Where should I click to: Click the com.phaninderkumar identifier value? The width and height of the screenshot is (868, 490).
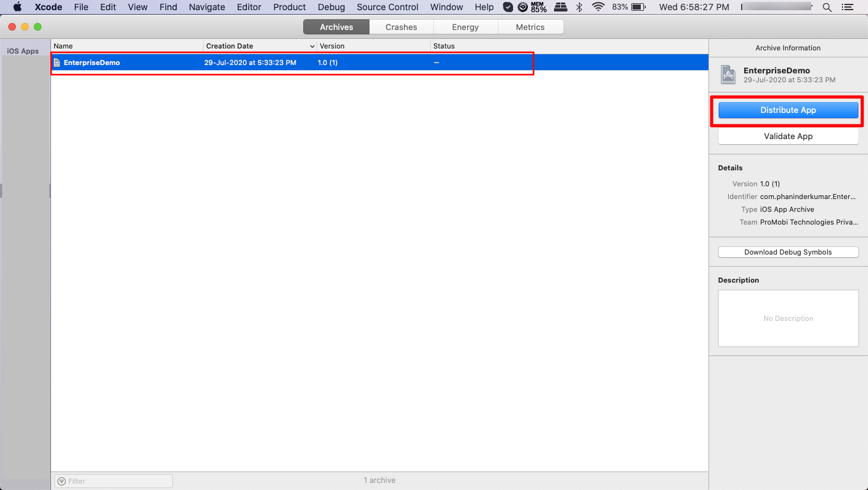pyautogui.click(x=808, y=197)
